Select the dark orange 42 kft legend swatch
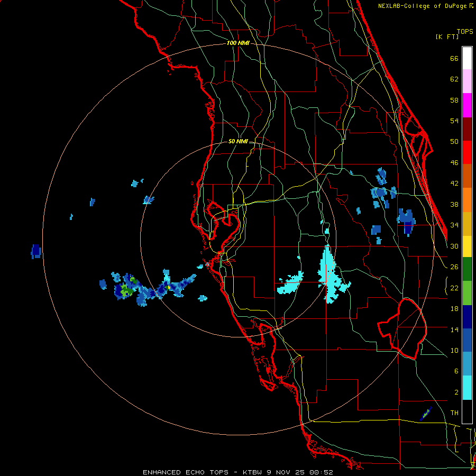The height and width of the screenshot is (476, 476). [x=467, y=176]
